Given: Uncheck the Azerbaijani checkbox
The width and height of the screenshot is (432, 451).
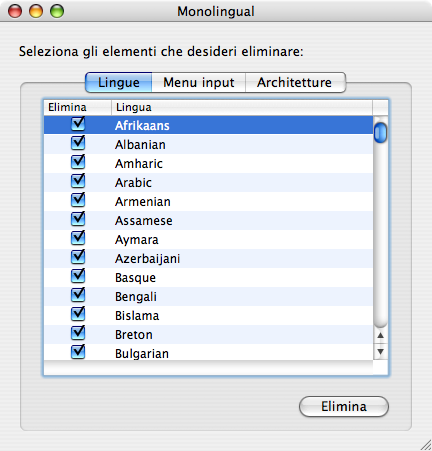Looking at the screenshot, I should 78,258.
